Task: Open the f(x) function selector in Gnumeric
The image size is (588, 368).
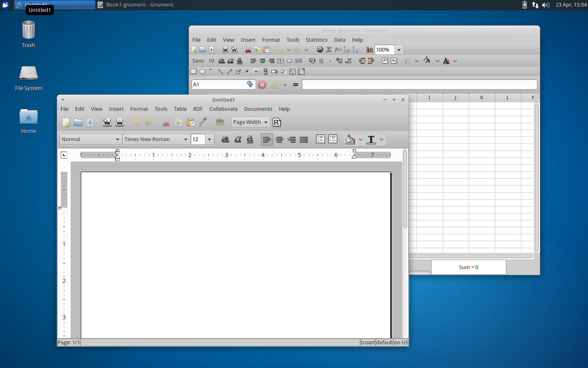Action: 338,49
